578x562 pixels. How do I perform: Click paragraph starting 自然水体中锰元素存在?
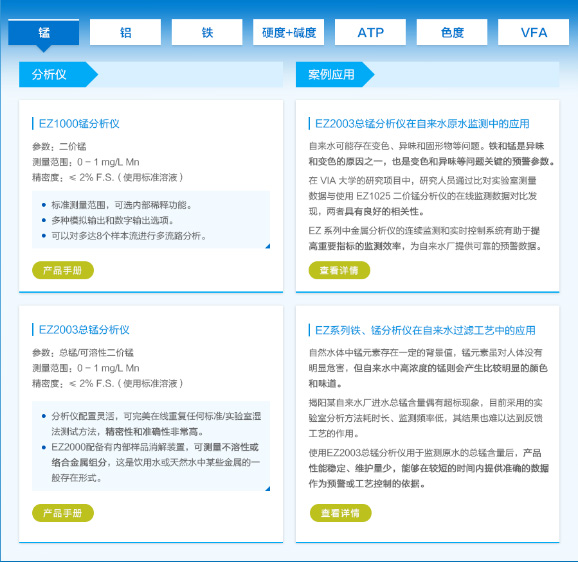[x=428, y=368]
